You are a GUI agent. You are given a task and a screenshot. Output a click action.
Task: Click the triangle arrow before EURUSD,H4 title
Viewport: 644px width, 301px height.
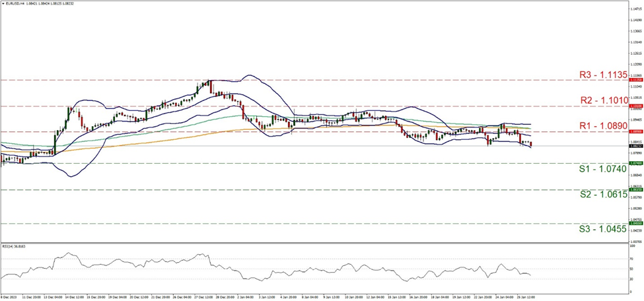coord(3,3)
